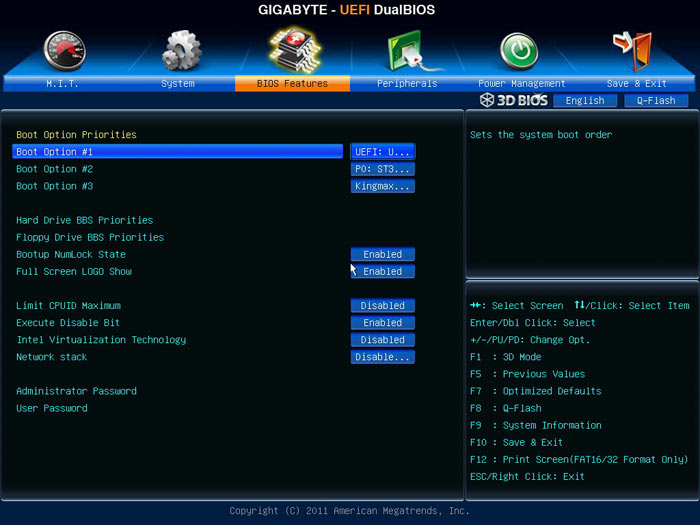Image resolution: width=700 pixels, height=525 pixels.
Task: Click the Boot Option Priorities heading
Action: click(76, 134)
